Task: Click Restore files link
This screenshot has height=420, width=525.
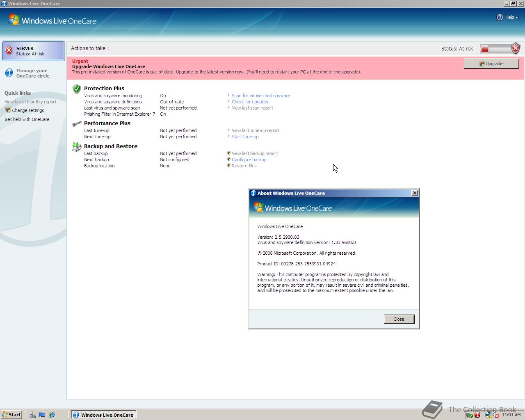Action: click(x=244, y=166)
